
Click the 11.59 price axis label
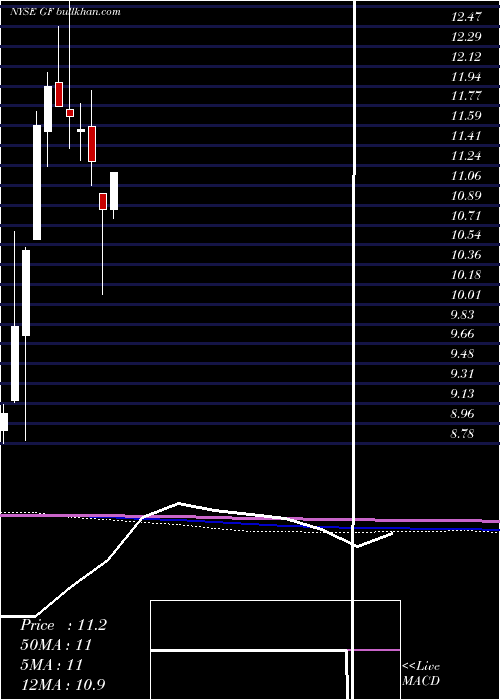point(466,116)
